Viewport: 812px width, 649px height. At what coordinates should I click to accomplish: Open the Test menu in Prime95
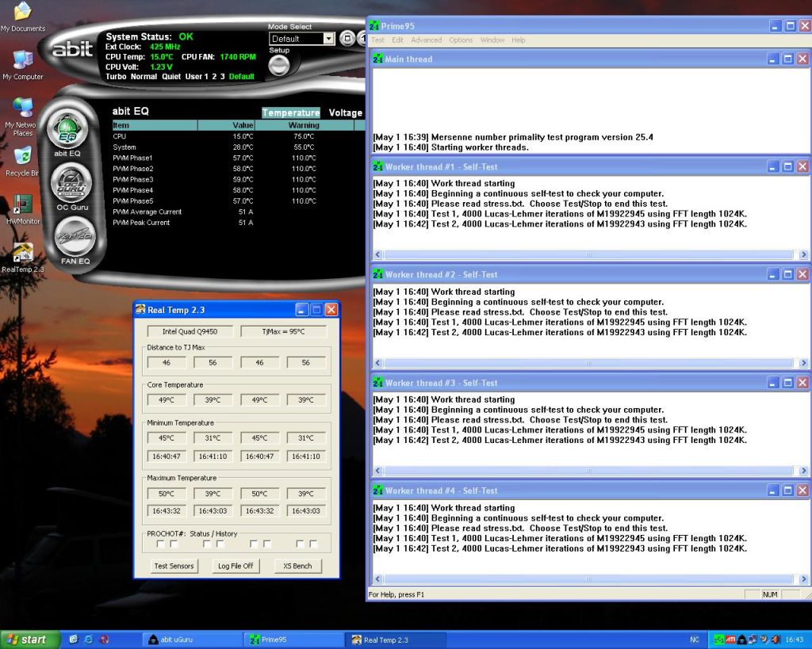(377, 40)
